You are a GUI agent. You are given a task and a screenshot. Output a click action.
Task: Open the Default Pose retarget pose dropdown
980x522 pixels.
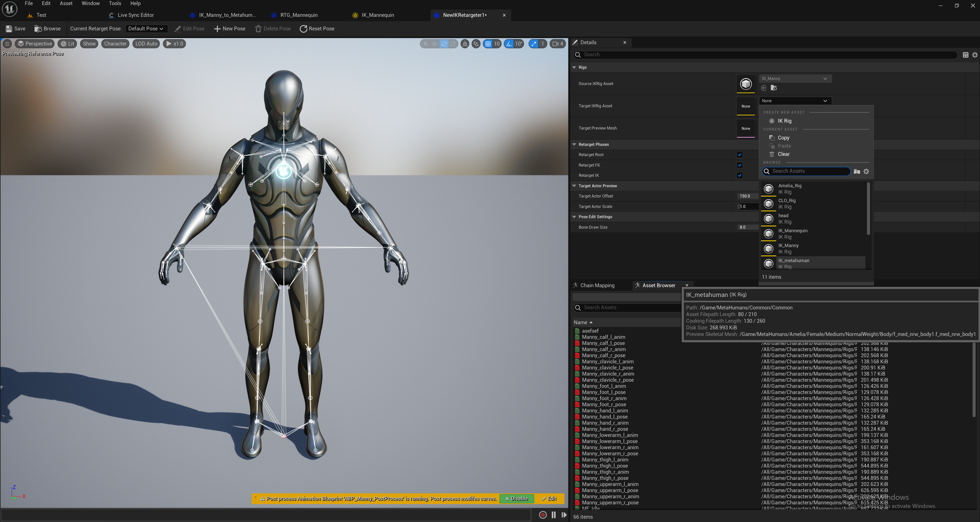(x=146, y=29)
